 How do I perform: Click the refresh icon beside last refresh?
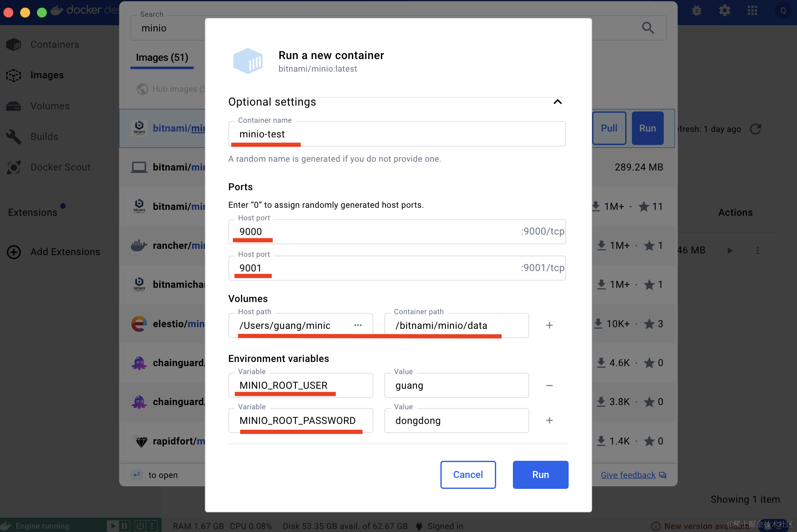pyautogui.click(x=756, y=129)
